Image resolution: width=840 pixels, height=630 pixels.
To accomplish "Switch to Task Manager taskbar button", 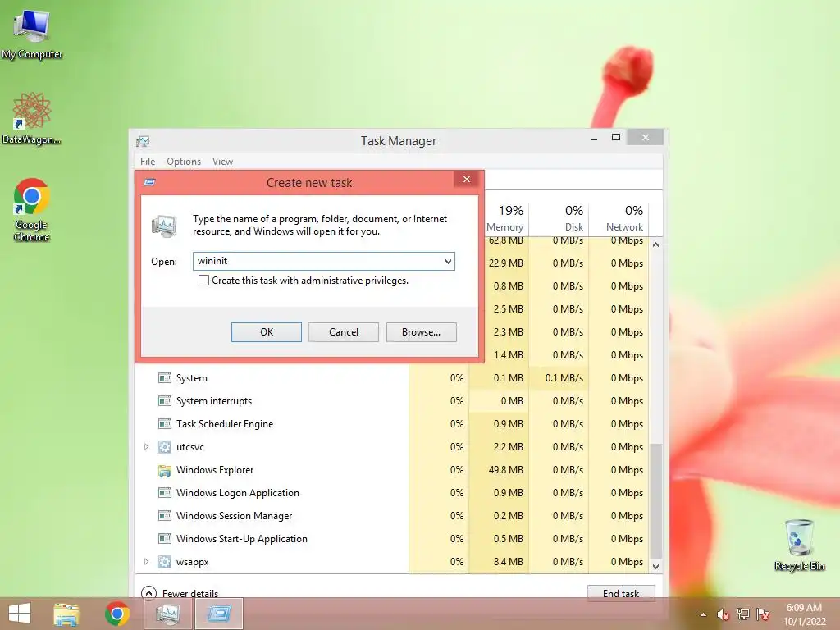I will (x=168, y=614).
